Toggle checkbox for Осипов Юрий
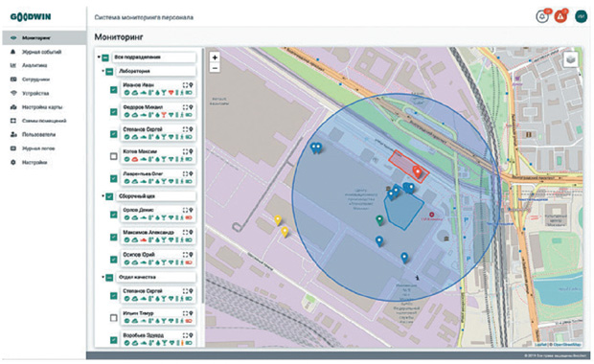594x364 pixels. pyautogui.click(x=113, y=260)
